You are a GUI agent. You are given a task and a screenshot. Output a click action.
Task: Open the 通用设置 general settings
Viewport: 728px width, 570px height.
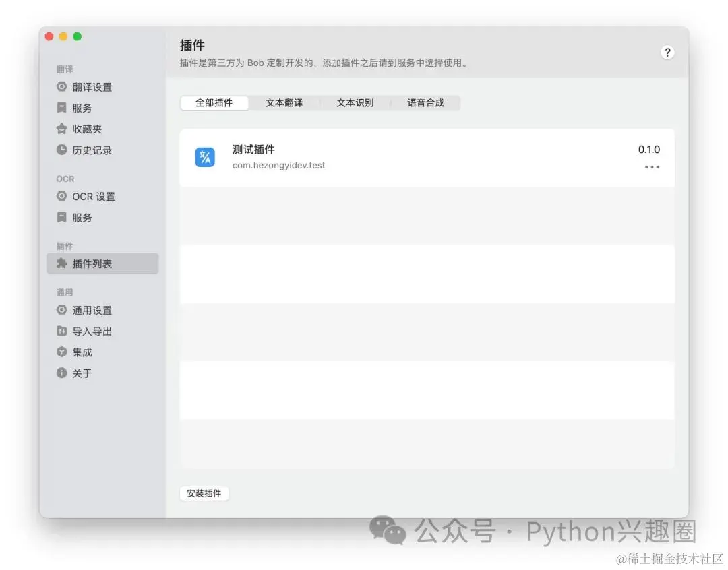point(90,310)
